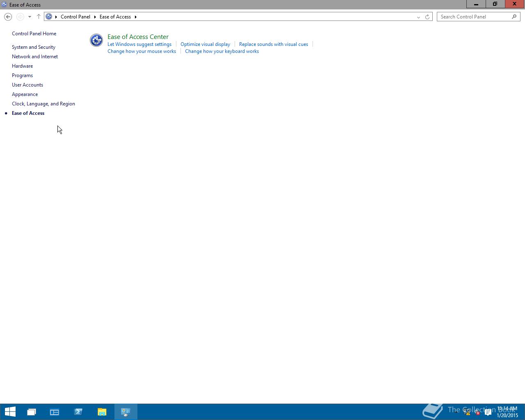Open the notifications tray icon
The height and width of the screenshot is (420, 525).
(488, 412)
